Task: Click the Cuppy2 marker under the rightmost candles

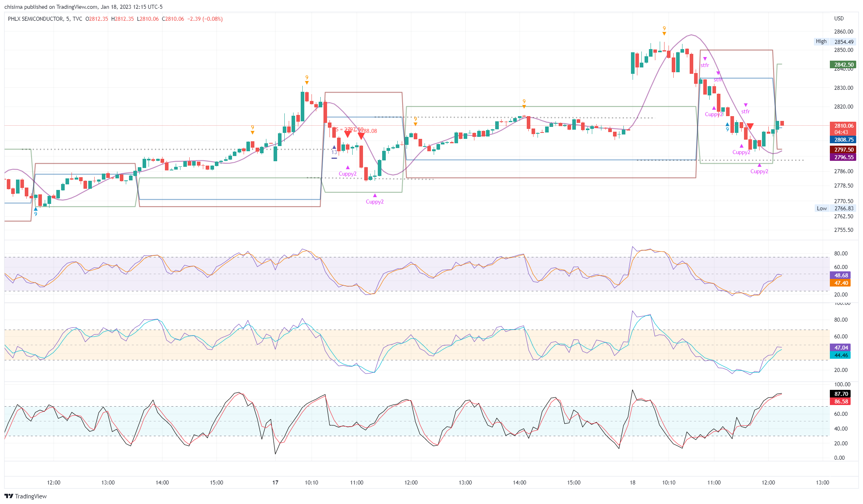Action: [x=759, y=165]
